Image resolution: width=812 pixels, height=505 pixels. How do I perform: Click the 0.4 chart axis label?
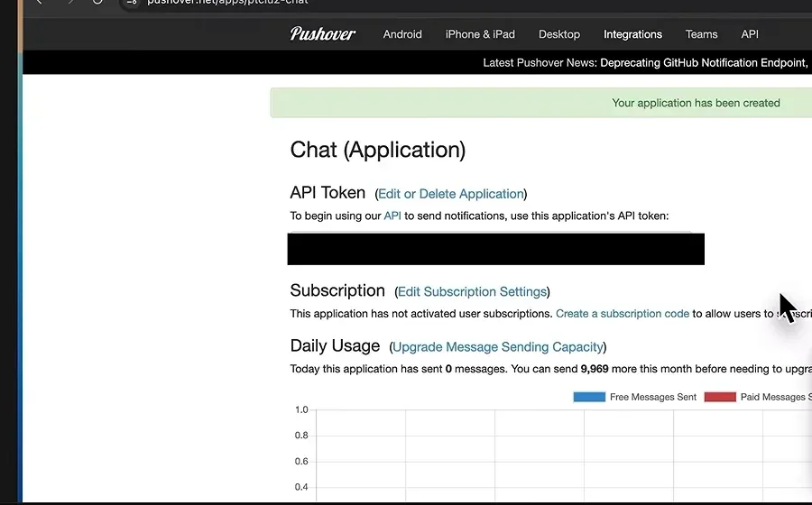301,487
